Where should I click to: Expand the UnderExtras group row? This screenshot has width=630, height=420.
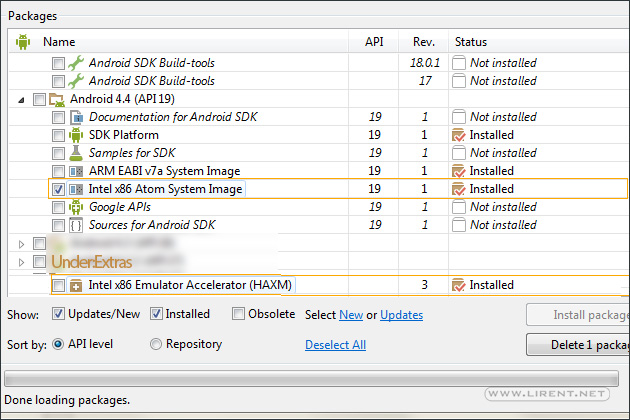coord(21,262)
